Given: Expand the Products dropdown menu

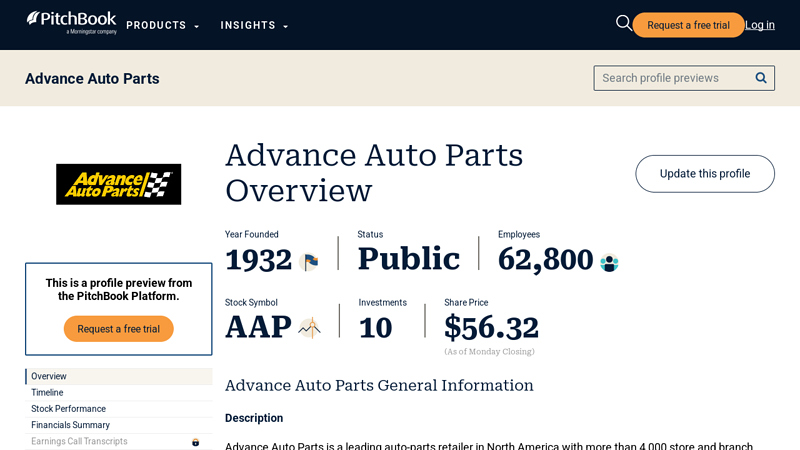Looking at the screenshot, I should coord(163,26).
